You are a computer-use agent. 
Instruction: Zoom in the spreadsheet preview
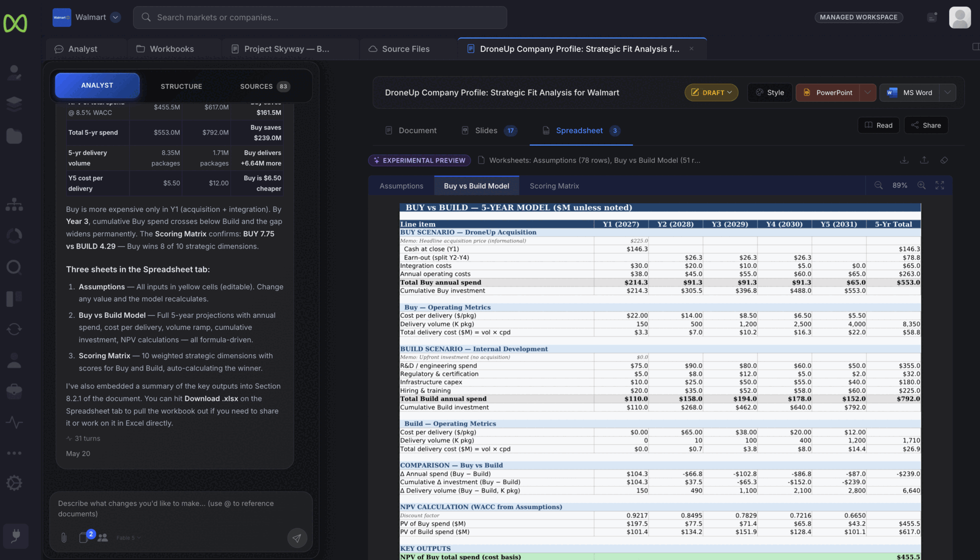[921, 185]
